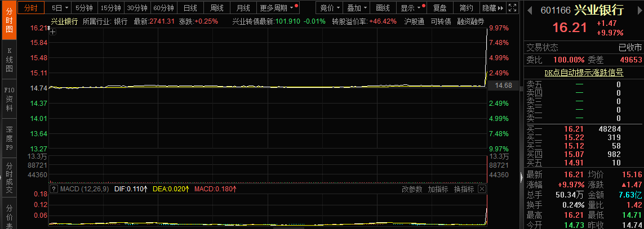Screen dimensions: 644x229
Task: Open the DK点自动提示涨跌信号 link
Action: point(584,72)
